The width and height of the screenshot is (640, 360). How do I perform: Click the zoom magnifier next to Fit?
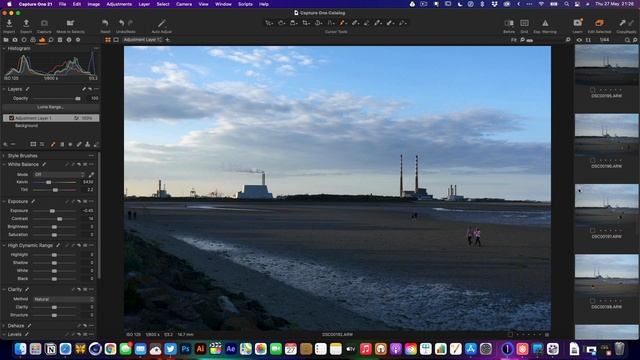click(522, 40)
